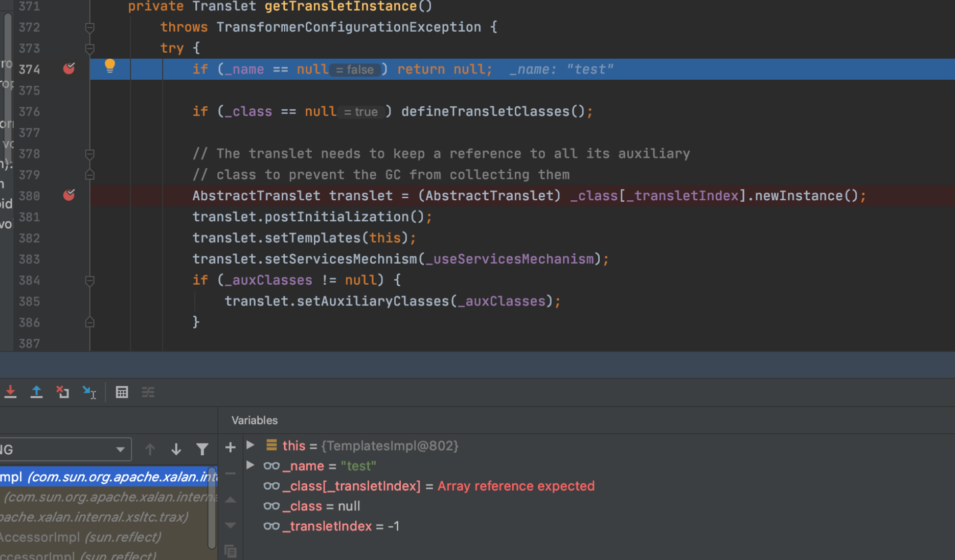The height and width of the screenshot is (560, 955).
Task: Click the fold end marker at line 386
Action: pos(89,322)
